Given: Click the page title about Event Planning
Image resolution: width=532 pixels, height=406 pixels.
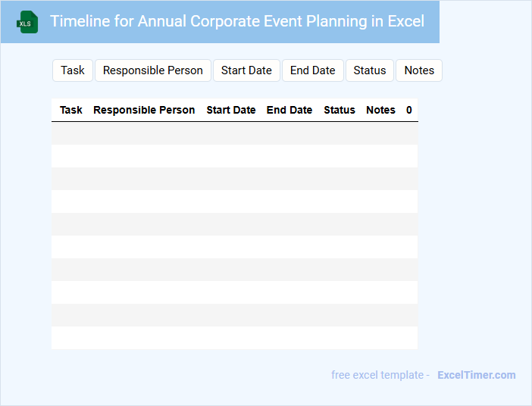Looking at the screenshot, I should pyautogui.click(x=237, y=21).
